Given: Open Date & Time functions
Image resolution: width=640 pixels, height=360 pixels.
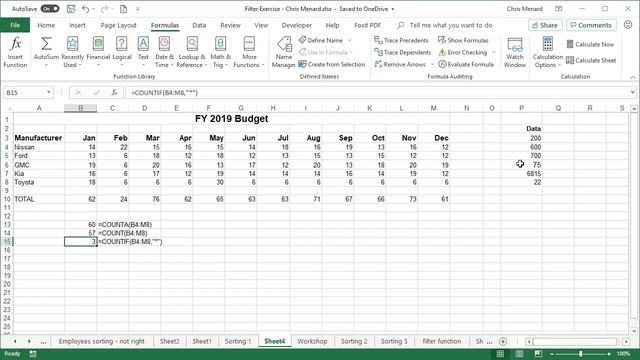Looking at the screenshot, I should [x=164, y=52].
